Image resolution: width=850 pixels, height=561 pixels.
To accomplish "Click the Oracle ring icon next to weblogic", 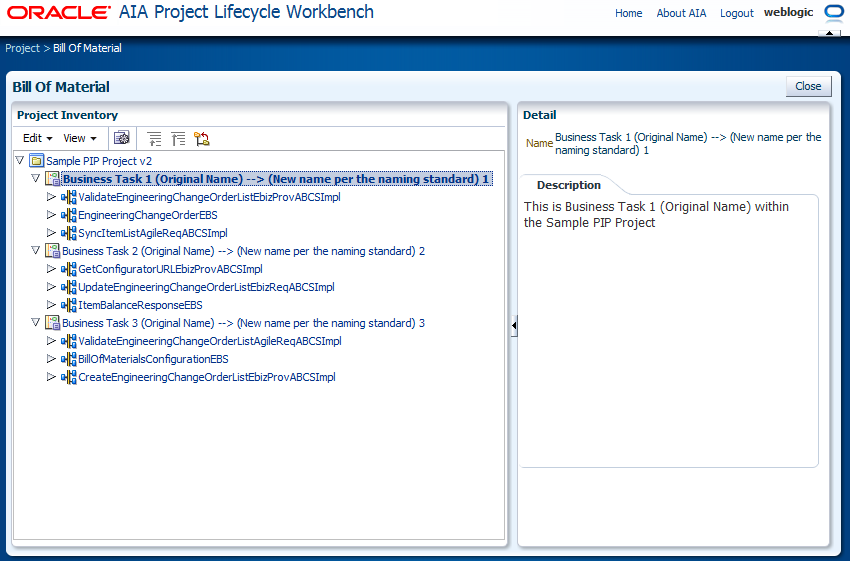I will [x=834, y=12].
